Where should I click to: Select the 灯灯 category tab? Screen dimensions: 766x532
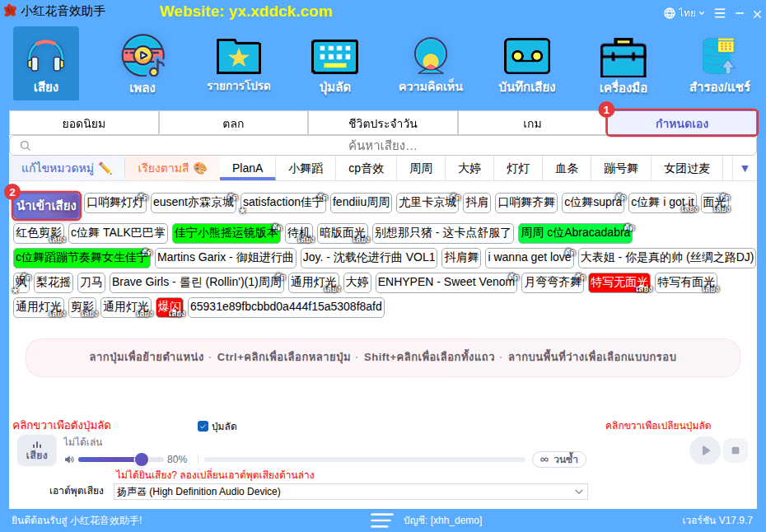click(518, 169)
